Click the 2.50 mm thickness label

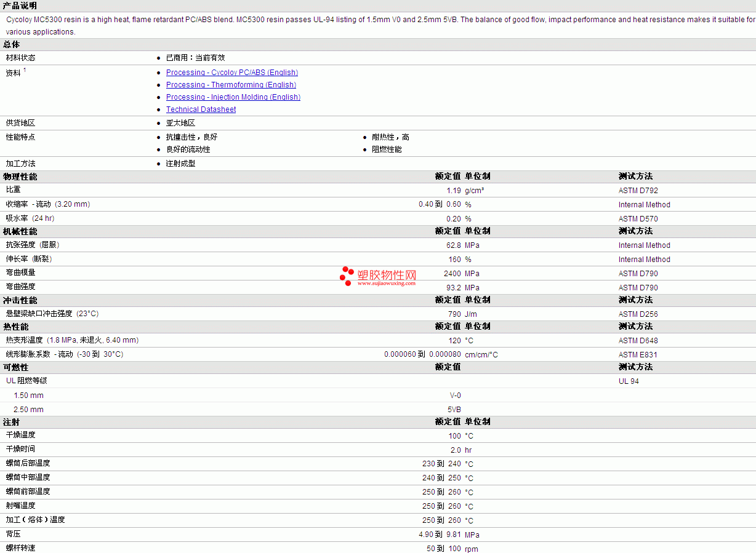coord(28,410)
